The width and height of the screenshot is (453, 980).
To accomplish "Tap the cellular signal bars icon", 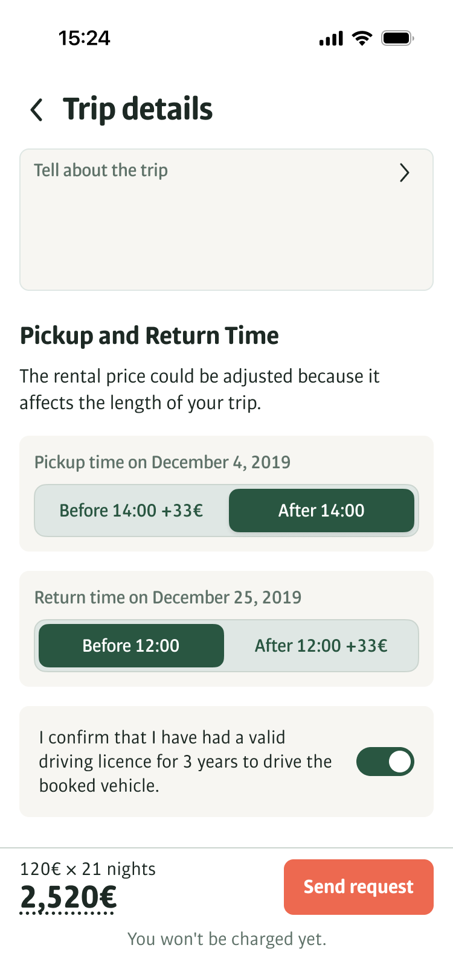I will pyautogui.click(x=331, y=39).
